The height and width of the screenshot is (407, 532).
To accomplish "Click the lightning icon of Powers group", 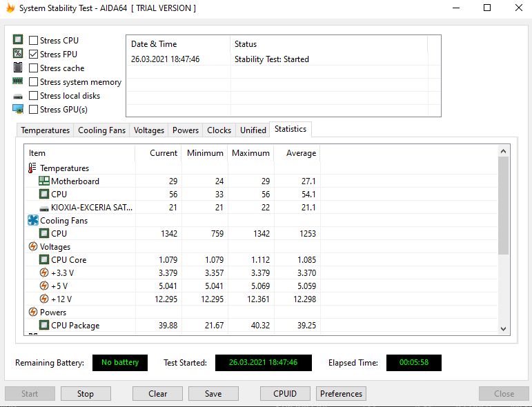I will click(x=33, y=312).
